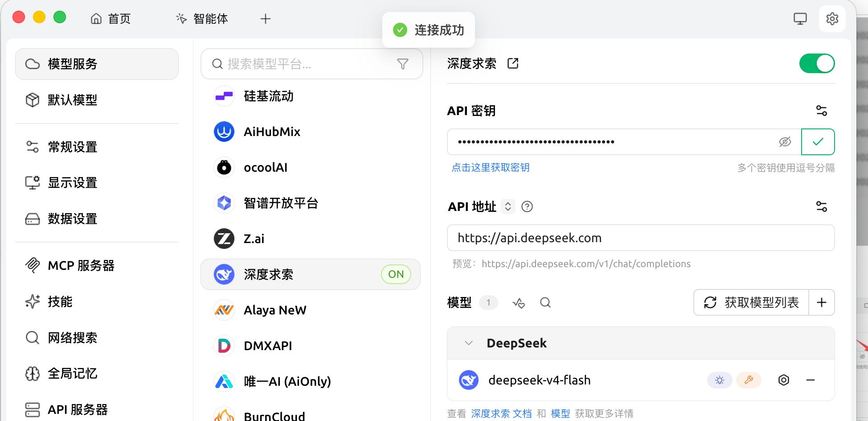Select the 硅基流动 provider
Image resolution: width=868 pixels, height=421 pixels.
[x=311, y=96]
